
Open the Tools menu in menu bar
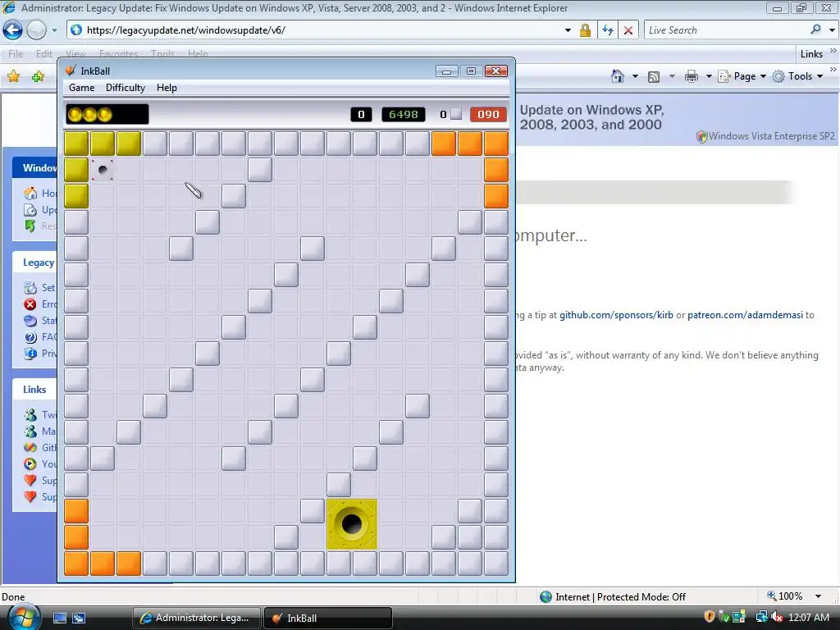(x=163, y=53)
